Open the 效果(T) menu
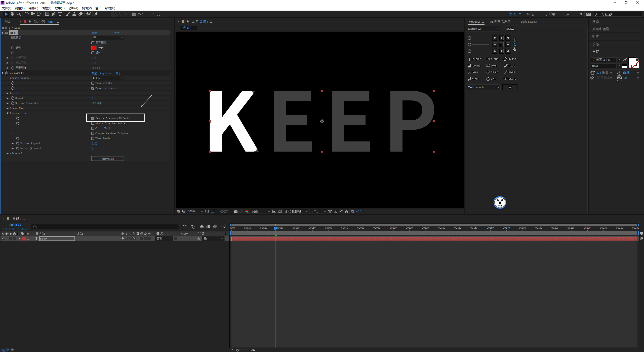Screen dimensions: 644x352 [x=60, y=8]
